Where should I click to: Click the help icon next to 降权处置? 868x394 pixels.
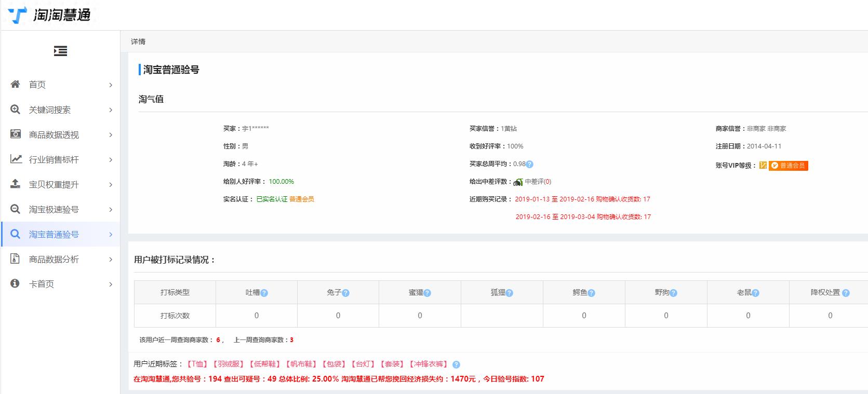pyautogui.click(x=846, y=293)
